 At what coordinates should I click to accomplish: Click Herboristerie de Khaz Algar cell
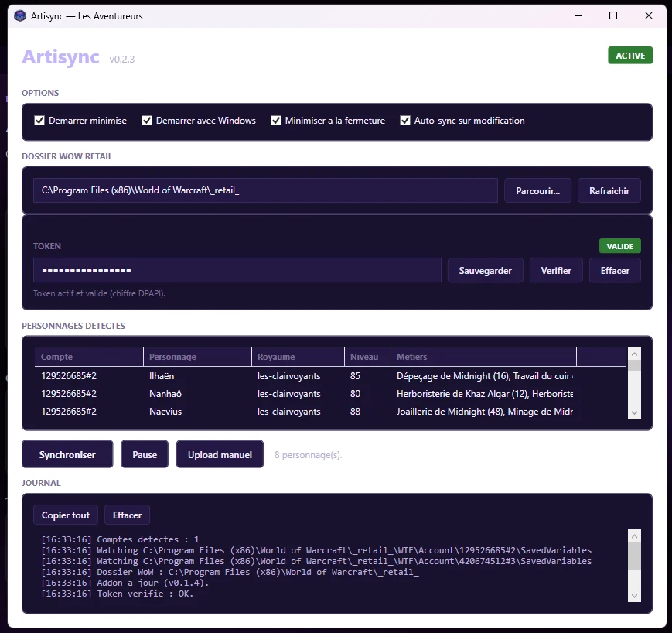485,394
